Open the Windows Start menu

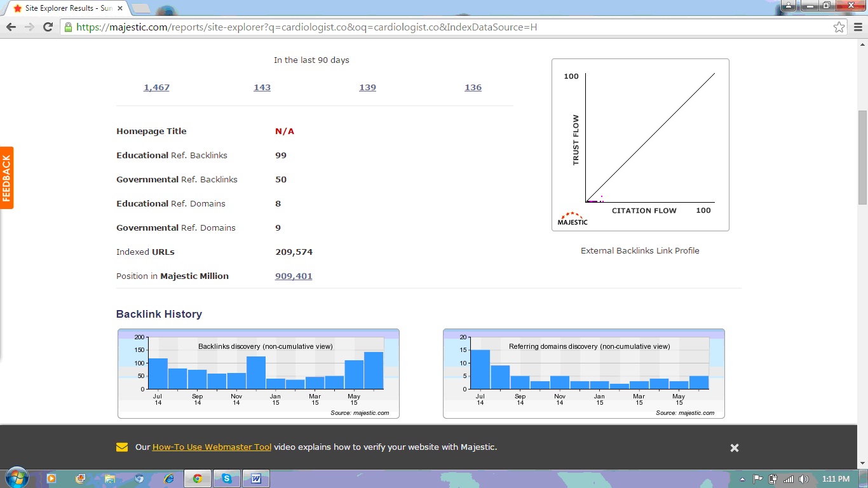(16, 478)
